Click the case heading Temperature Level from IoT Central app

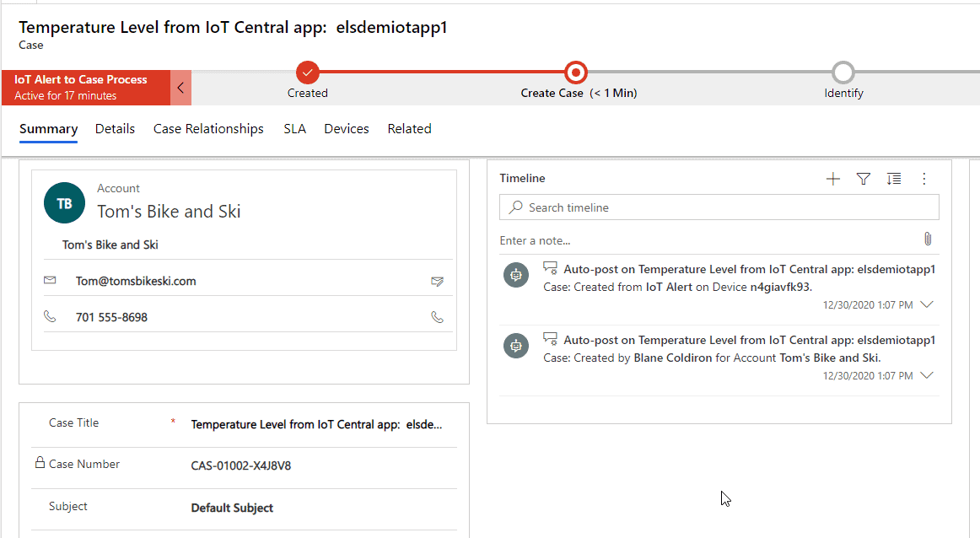click(x=233, y=28)
